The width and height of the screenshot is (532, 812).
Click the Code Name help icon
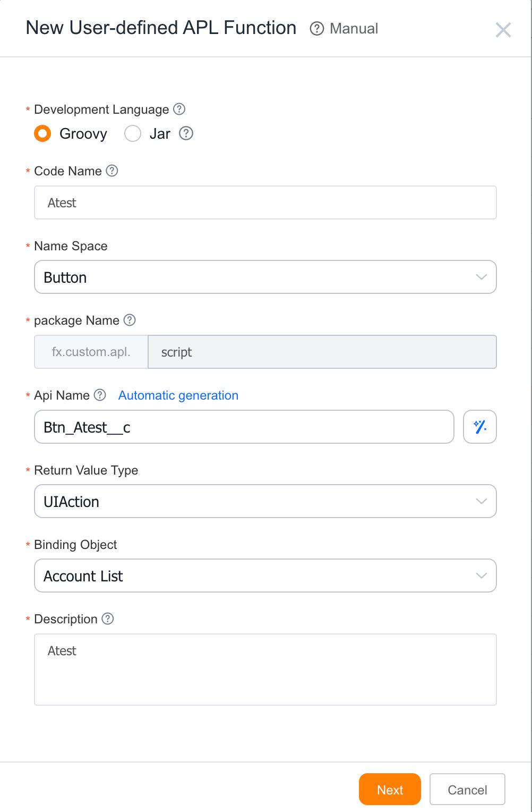111,171
